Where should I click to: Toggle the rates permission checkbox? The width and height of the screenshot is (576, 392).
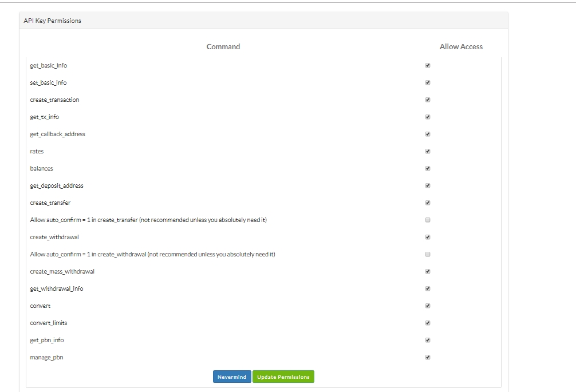(x=428, y=151)
